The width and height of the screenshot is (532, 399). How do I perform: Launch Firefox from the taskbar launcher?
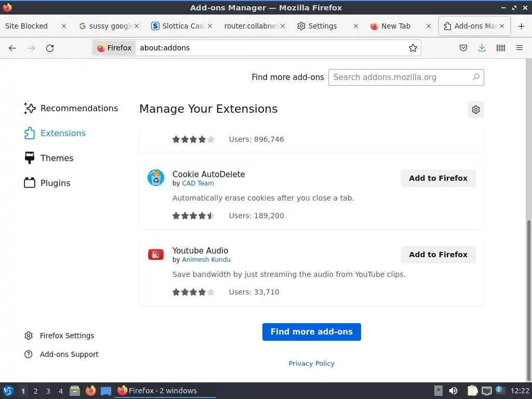coord(90,391)
